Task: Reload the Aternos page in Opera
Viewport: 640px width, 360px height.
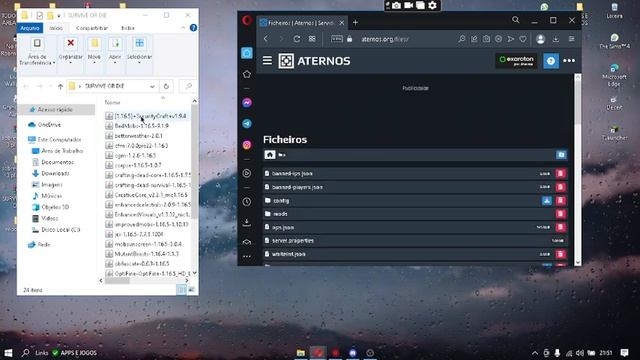Action: 297,39
